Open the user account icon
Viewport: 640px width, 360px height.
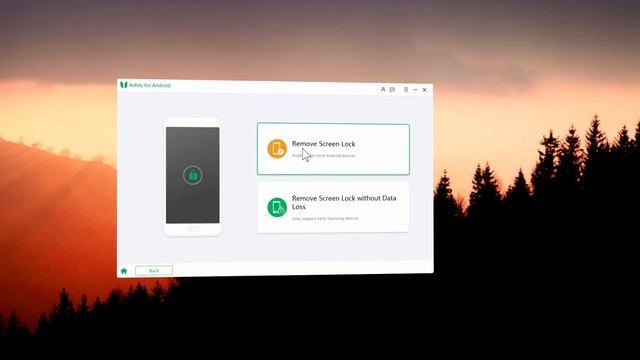click(x=383, y=89)
